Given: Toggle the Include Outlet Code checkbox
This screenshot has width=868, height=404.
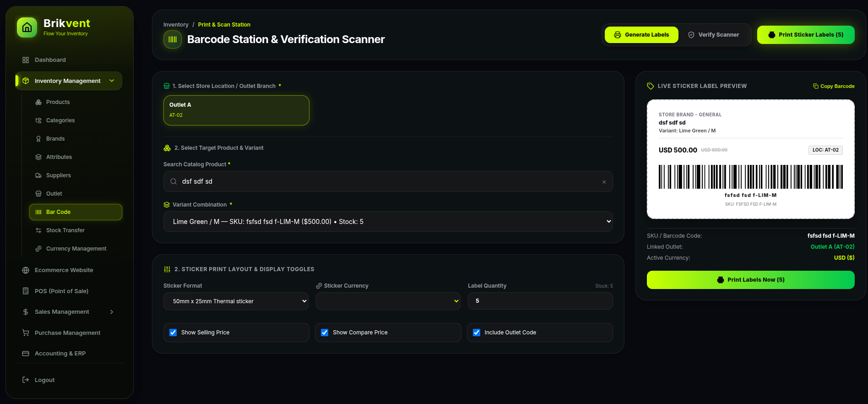Looking at the screenshot, I should [477, 333].
